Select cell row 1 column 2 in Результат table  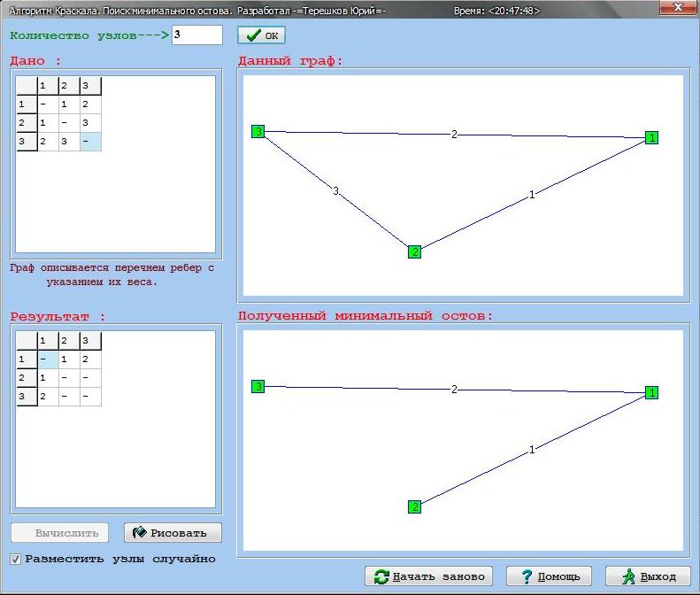[69, 359]
